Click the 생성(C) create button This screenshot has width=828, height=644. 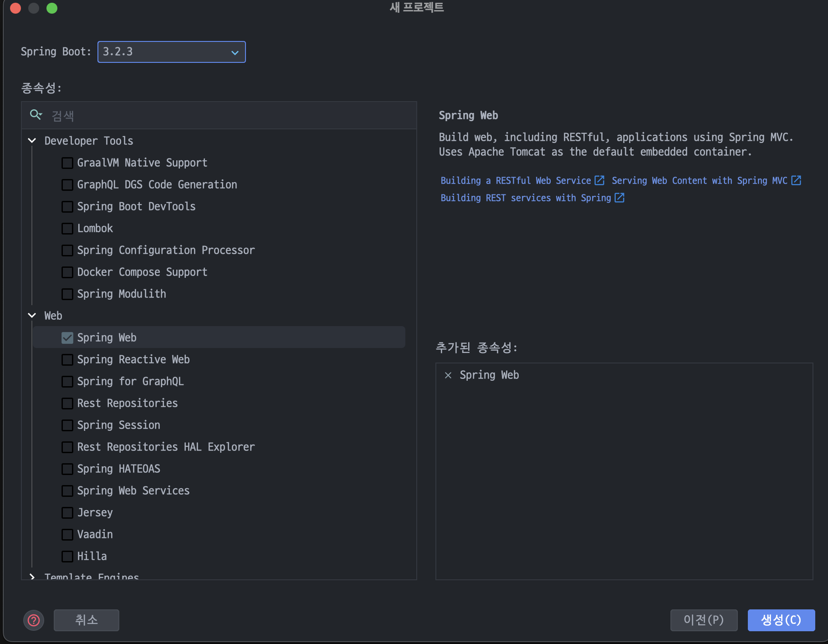point(781,620)
